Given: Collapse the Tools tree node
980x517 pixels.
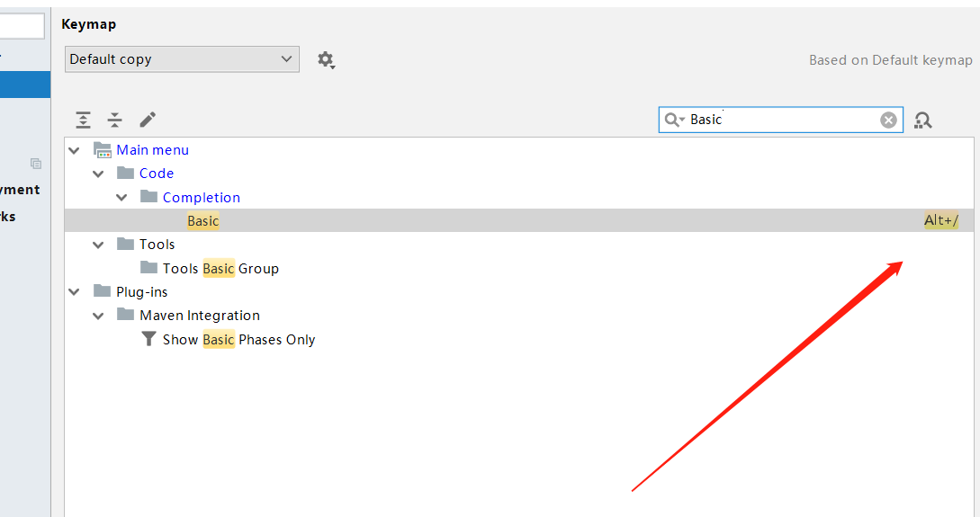Looking at the screenshot, I should [98, 245].
